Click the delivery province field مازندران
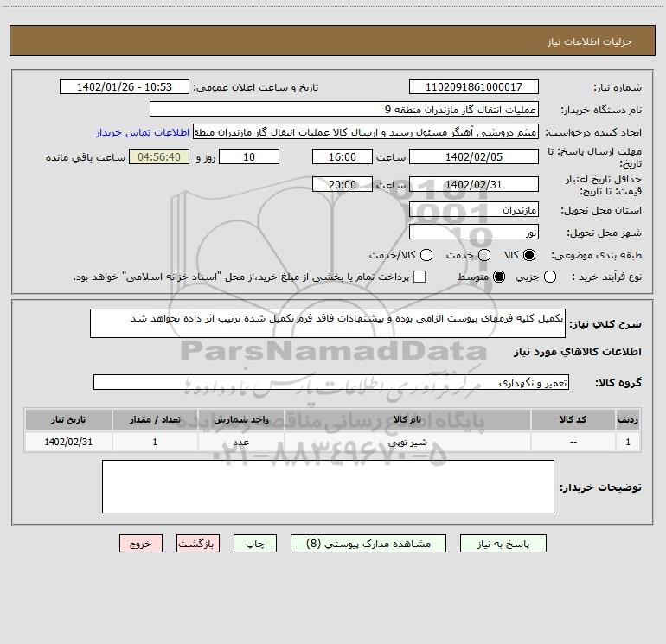 click(x=474, y=209)
